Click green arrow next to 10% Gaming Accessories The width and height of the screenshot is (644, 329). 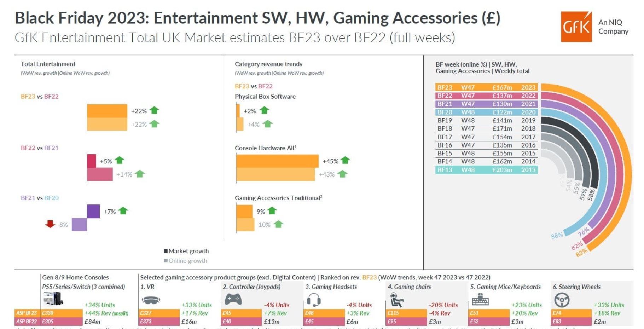coord(278,224)
